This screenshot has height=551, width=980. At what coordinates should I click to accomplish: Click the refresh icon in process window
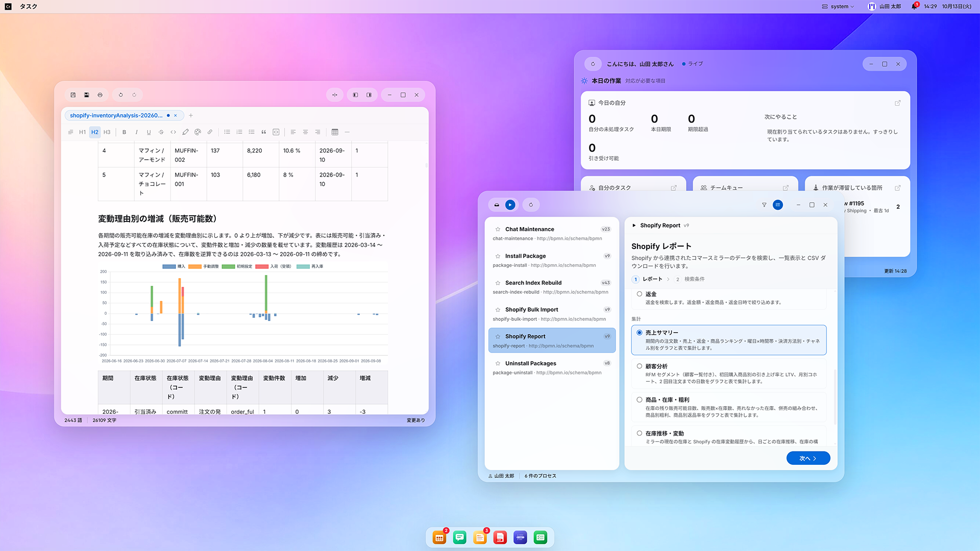tap(531, 205)
